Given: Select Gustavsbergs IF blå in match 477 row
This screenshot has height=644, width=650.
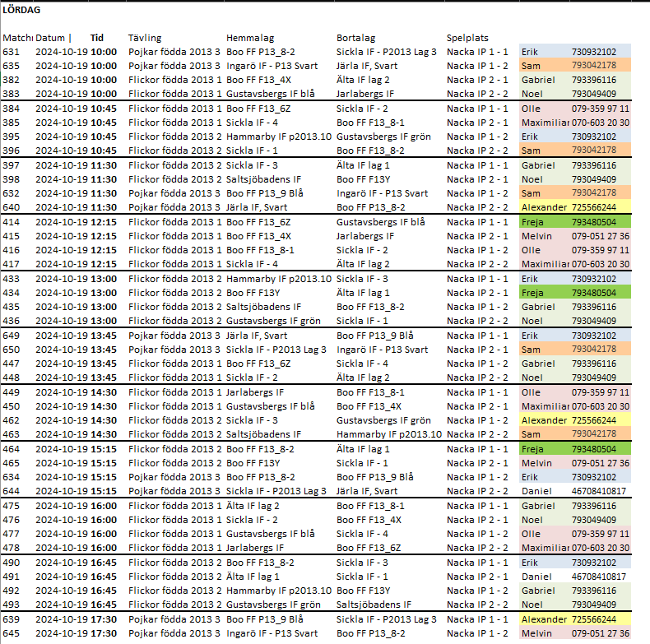Looking at the screenshot, I should 270,534.
